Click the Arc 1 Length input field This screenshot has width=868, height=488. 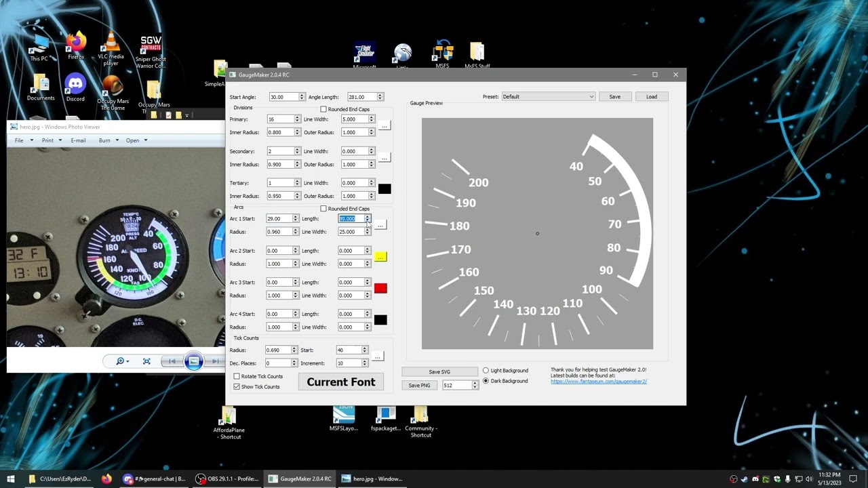pos(351,219)
